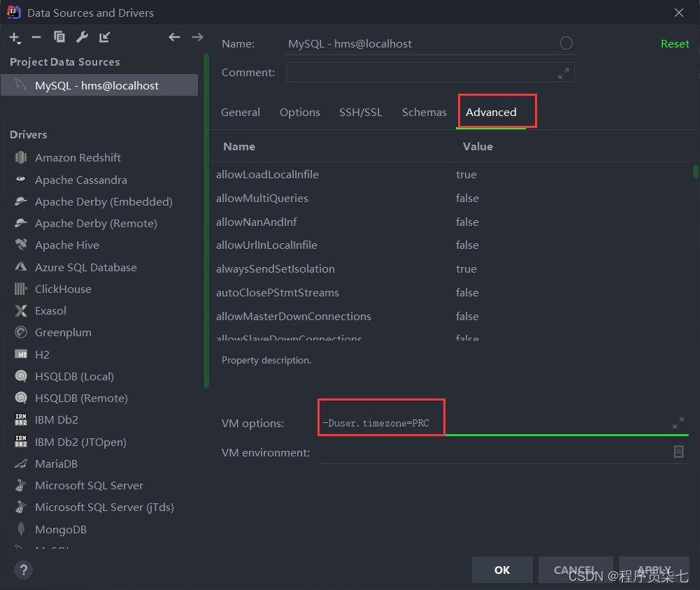This screenshot has width=700, height=590.
Task: Go back with left arrow
Action: [174, 37]
